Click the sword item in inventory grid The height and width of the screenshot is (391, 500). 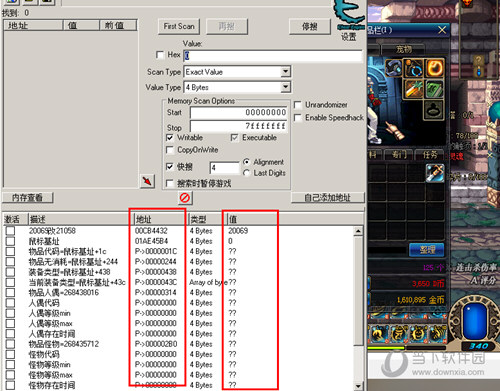coord(435,173)
